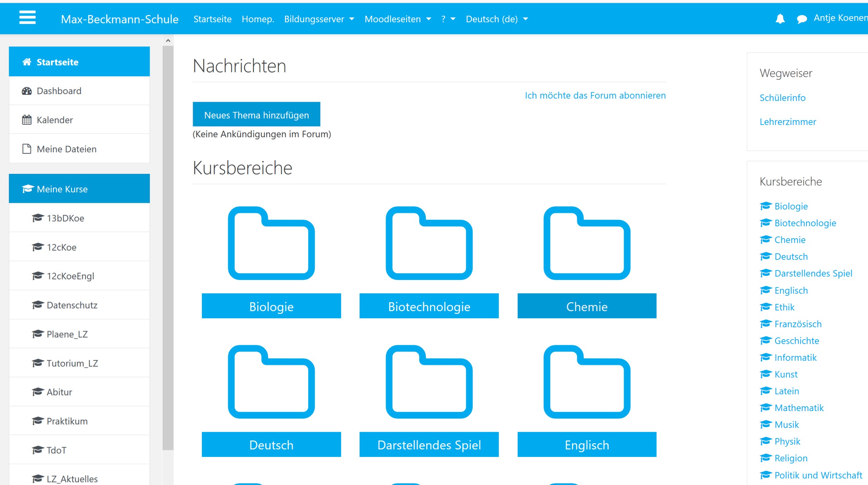Screen dimensions: 868x485
Task: Open Dashboard in the sidebar
Action: click(59, 91)
